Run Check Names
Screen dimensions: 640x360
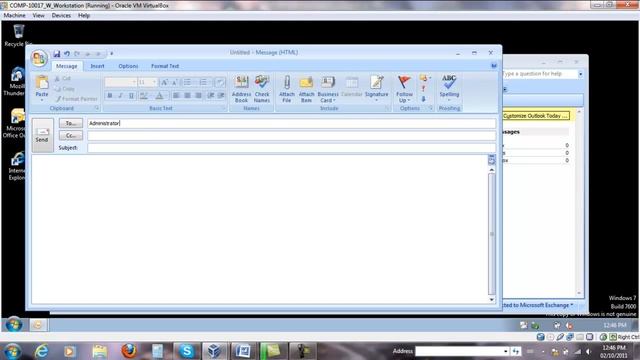point(262,89)
